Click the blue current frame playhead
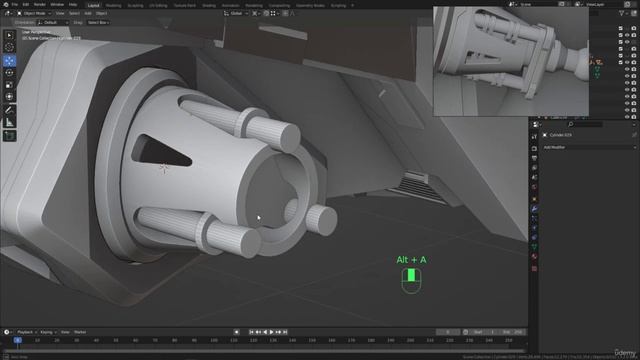Viewport: 640px width, 360px height. click(18, 340)
